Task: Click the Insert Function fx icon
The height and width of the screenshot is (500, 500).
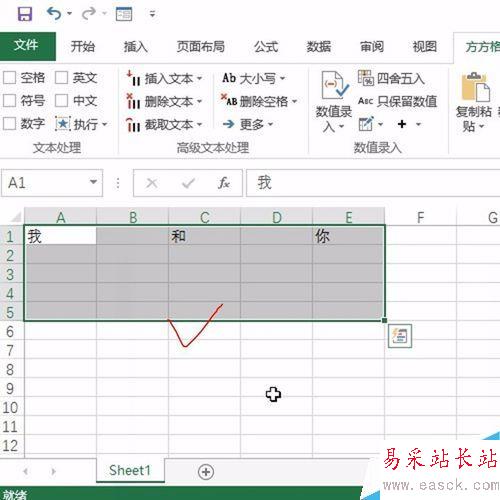Action: (x=224, y=183)
